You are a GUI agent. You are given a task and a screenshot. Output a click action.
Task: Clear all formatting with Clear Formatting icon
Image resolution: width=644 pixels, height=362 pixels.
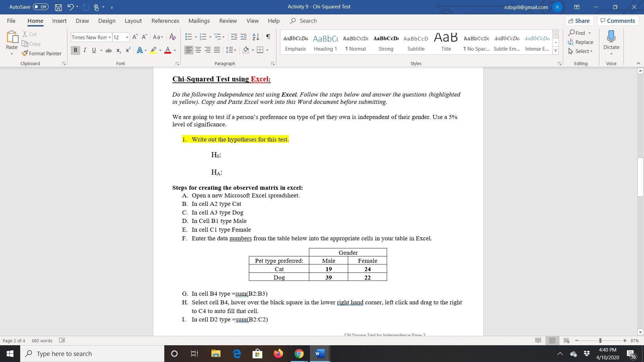point(173,37)
